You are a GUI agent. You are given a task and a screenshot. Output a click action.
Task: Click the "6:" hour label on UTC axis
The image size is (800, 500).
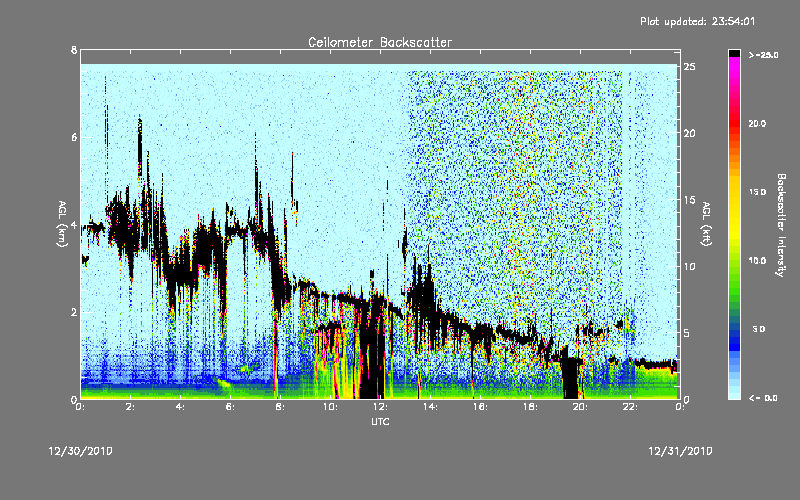231,407
